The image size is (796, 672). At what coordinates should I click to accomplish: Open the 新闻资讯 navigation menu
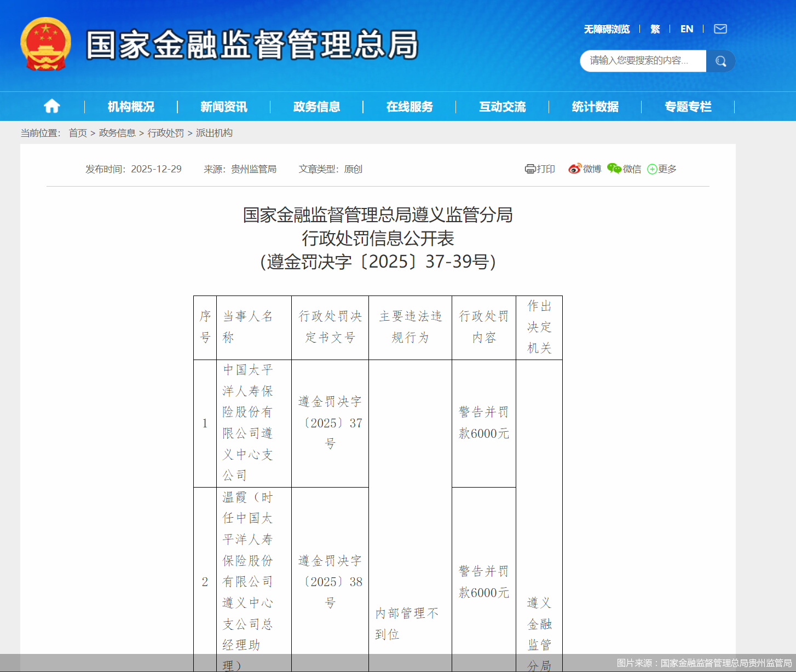click(223, 106)
